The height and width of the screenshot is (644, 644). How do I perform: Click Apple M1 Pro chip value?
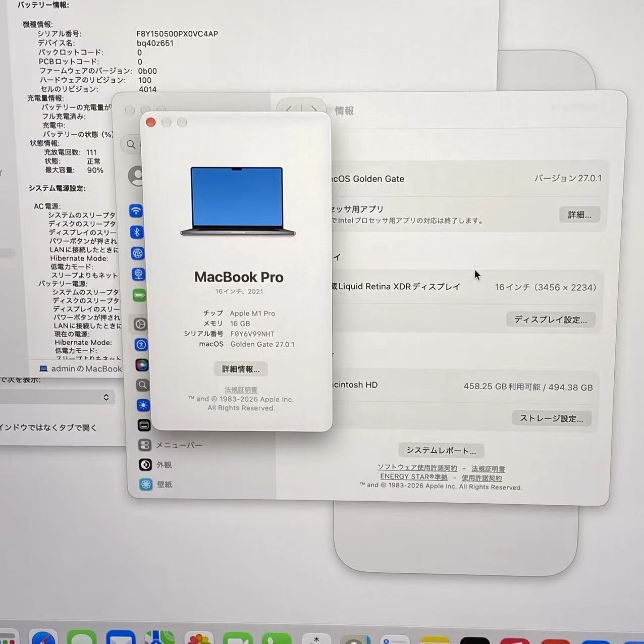(252, 313)
